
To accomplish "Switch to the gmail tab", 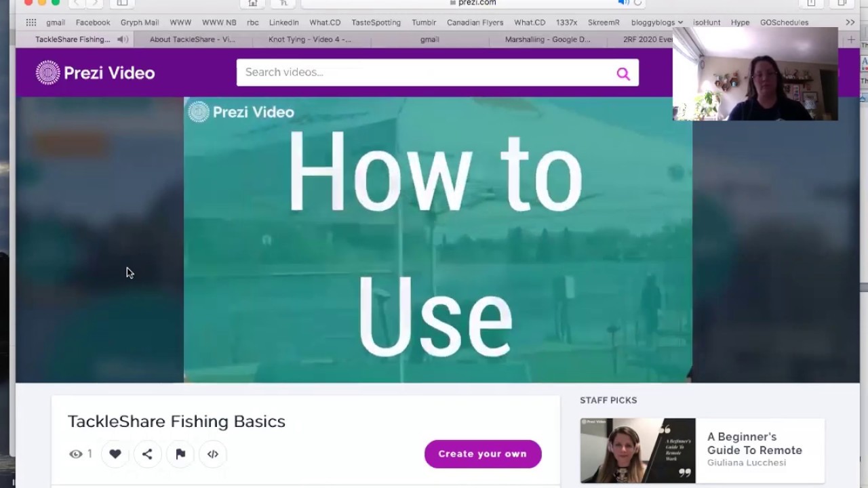I will [429, 39].
